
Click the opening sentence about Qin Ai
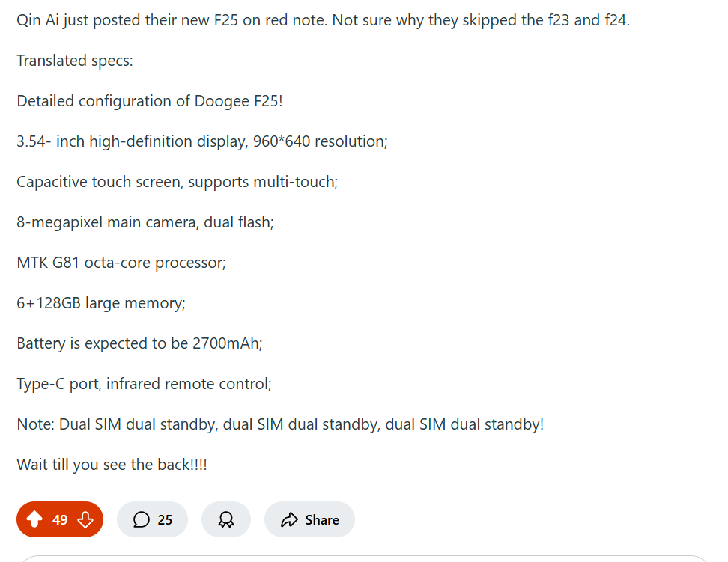coord(323,20)
